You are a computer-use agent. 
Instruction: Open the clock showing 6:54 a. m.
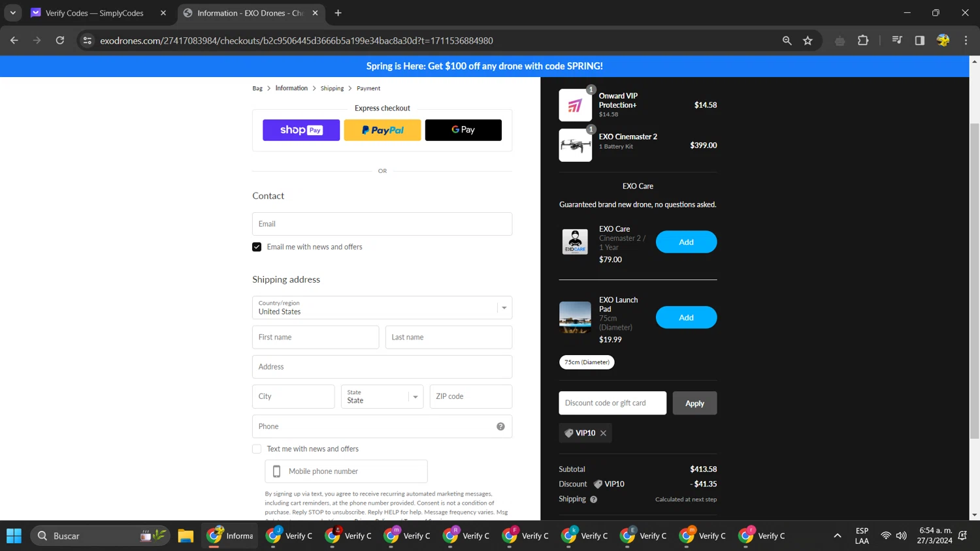(x=935, y=536)
